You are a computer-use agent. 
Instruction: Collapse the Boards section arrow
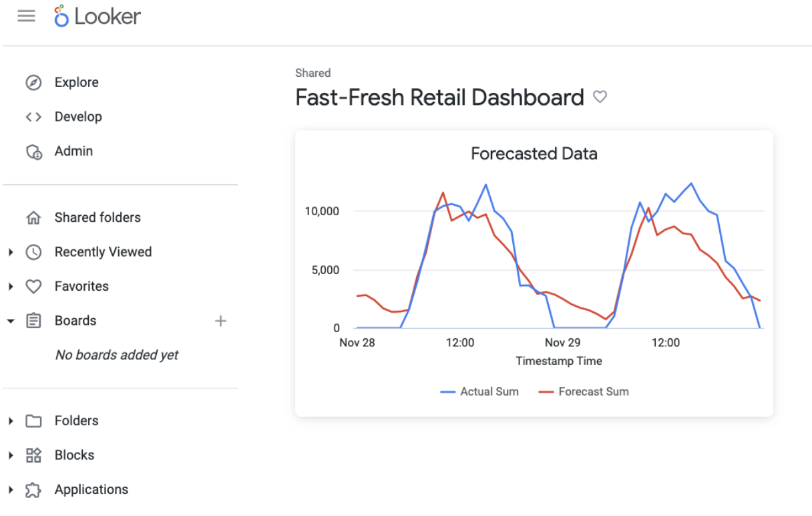11,321
